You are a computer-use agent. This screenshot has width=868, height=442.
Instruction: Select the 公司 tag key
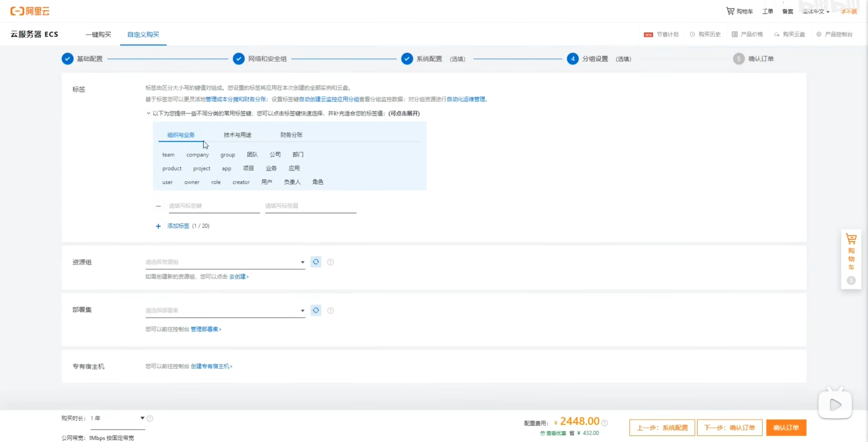point(275,154)
